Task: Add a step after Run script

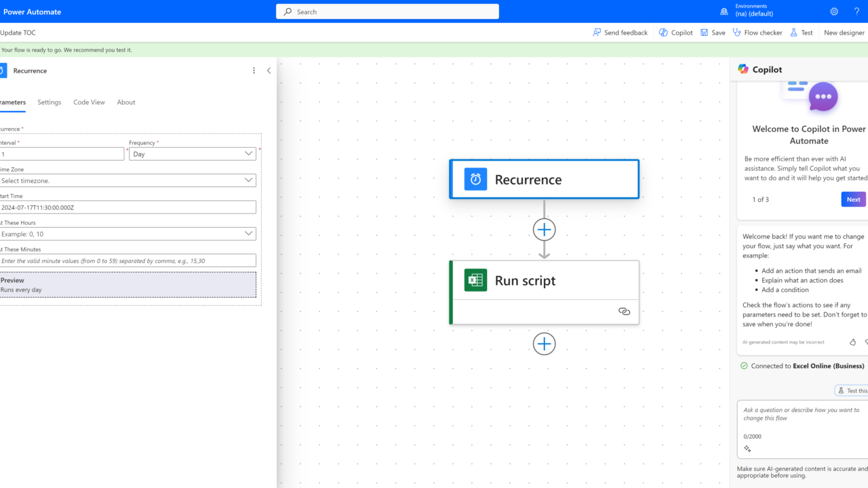Action: coord(544,344)
